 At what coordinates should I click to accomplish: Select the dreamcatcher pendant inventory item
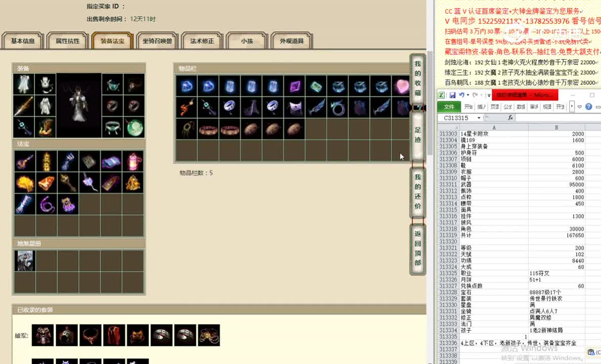coord(187,129)
